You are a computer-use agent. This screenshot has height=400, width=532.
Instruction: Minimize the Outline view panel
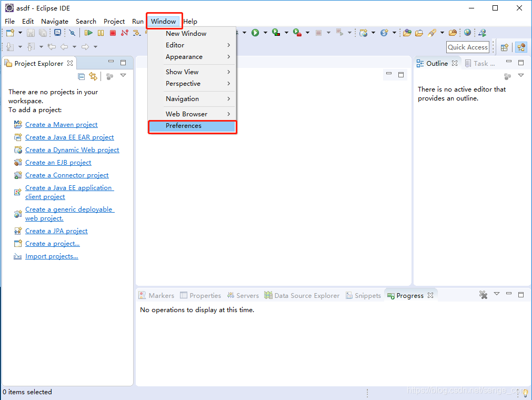pyautogui.click(x=509, y=62)
